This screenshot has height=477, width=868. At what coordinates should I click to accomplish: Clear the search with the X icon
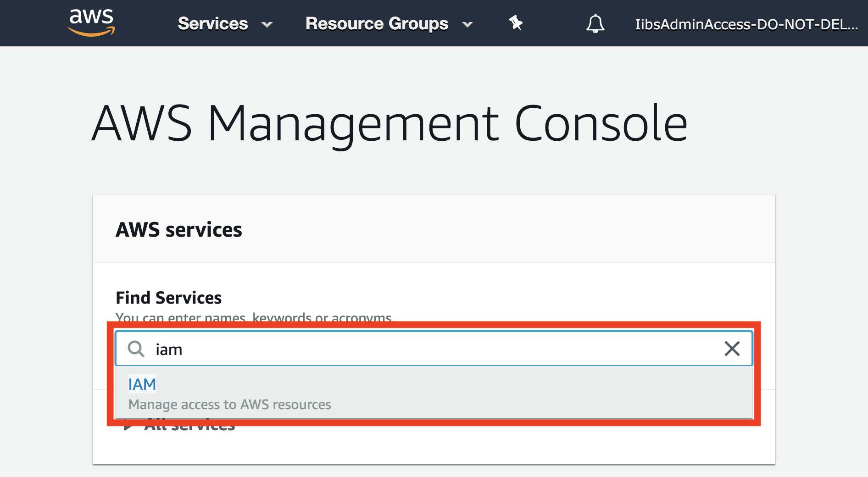pyautogui.click(x=732, y=349)
